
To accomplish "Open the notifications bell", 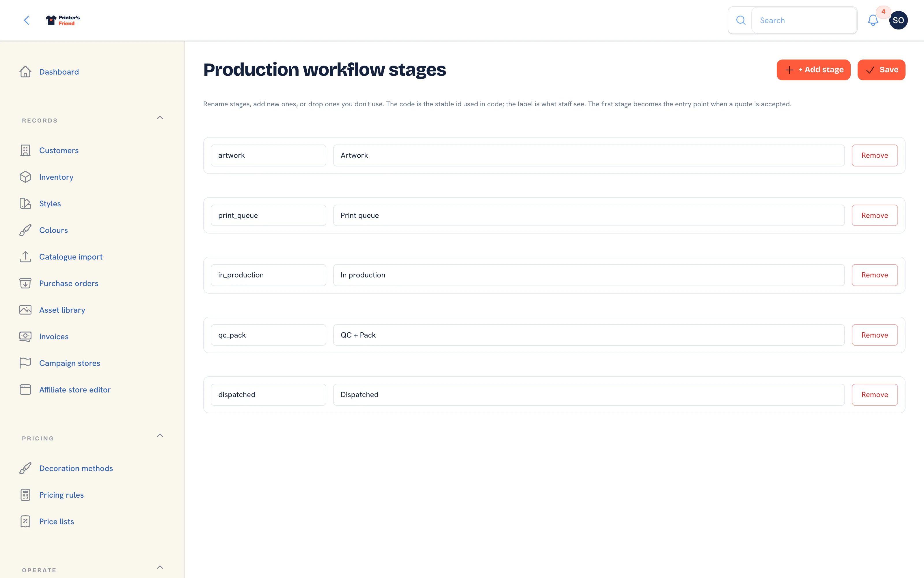I will (x=873, y=20).
